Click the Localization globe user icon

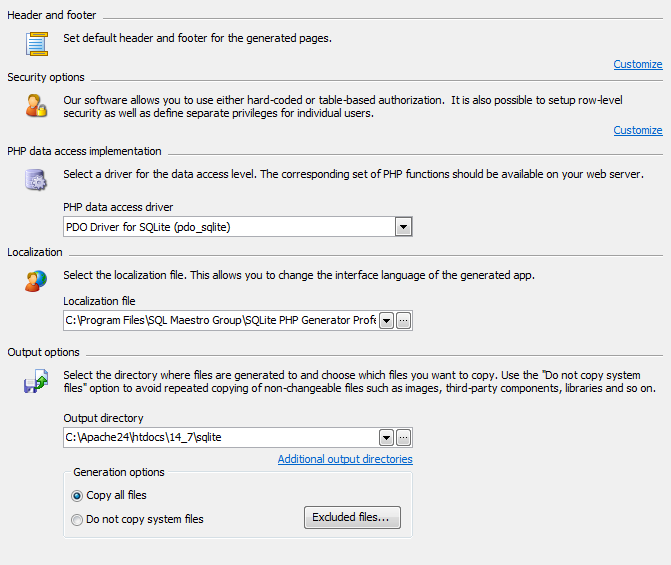point(37,280)
